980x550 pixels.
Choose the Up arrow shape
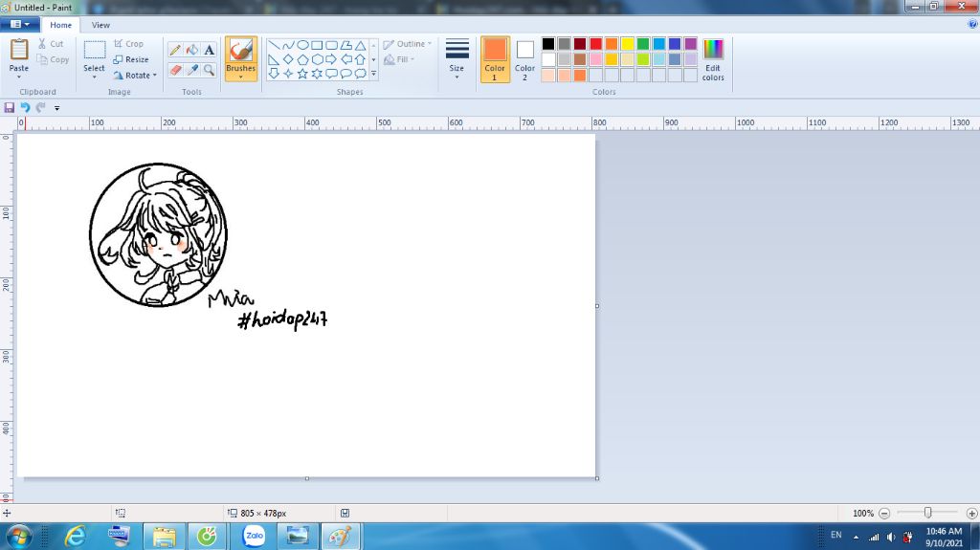pyautogui.click(x=361, y=59)
